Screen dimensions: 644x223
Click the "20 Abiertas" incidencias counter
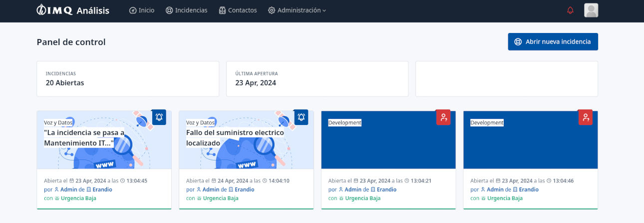click(x=65, y=83)
